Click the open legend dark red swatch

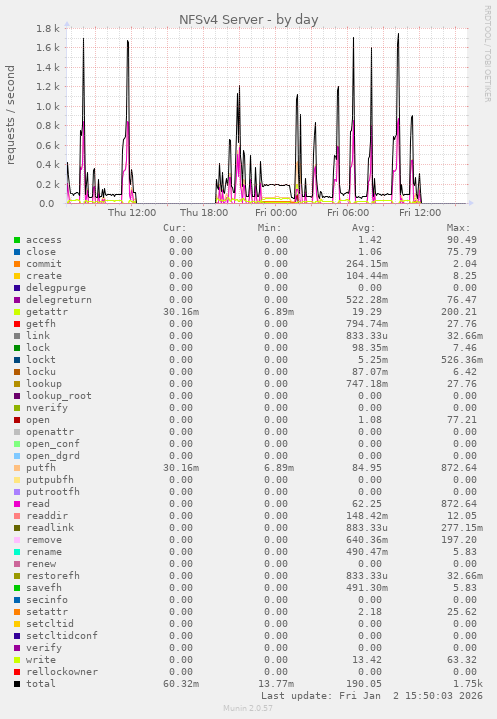point(17,420)
